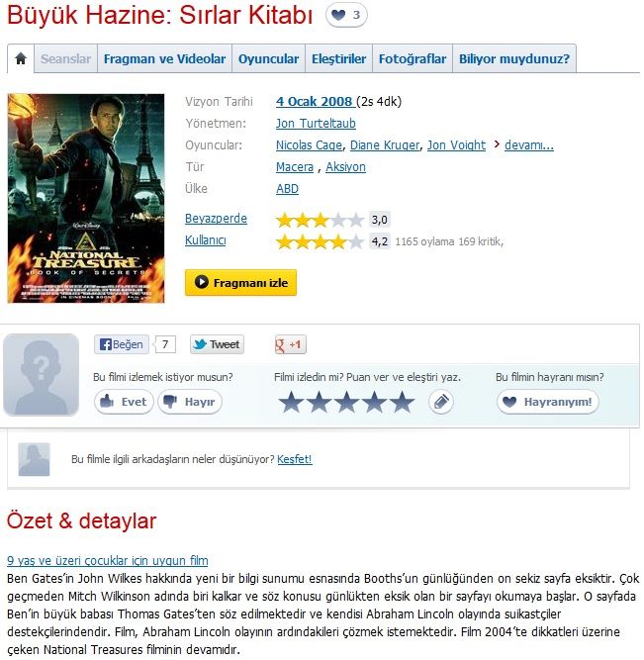The height and width of the screenshot is (660, 644).
Task: Open the Biliyor muydunuz? tab
Action: 514,58
